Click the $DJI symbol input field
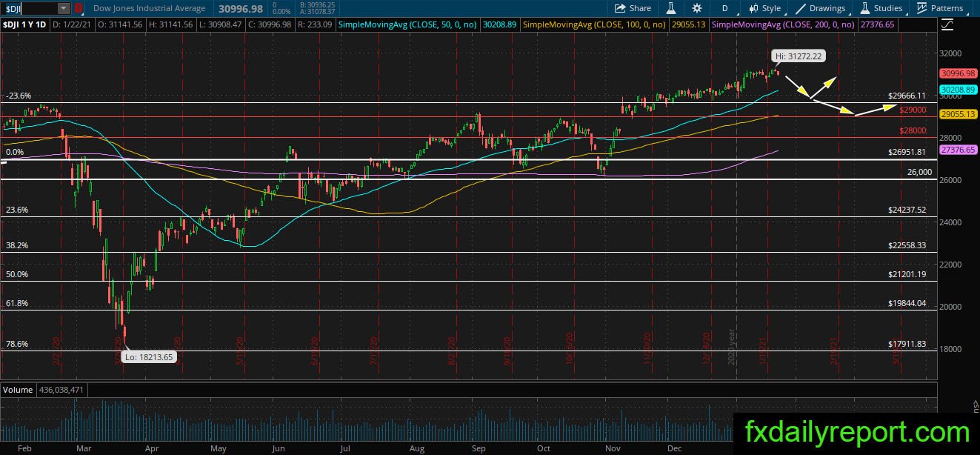The height and width of the screenshot is (455, 980). tap(30, 8)
